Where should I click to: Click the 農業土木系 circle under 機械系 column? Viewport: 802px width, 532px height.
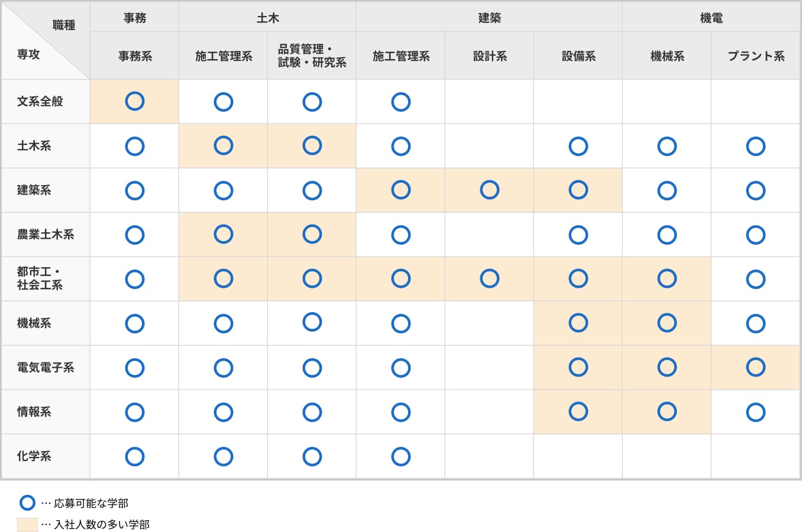coord(667,235)
